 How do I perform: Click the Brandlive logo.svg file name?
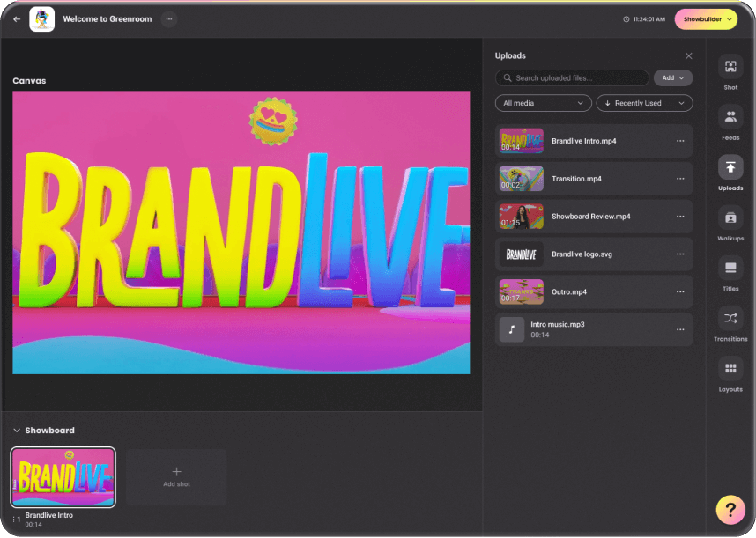coord(582,254)
